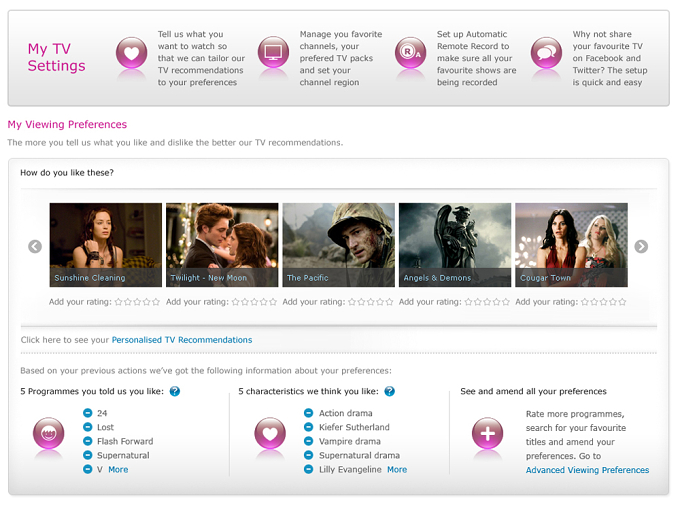Image resolution: width=680 pixels, height=505 pixels.
Task: Click 'Manage you favorite channels' text
Action: [x=341, y=58]
